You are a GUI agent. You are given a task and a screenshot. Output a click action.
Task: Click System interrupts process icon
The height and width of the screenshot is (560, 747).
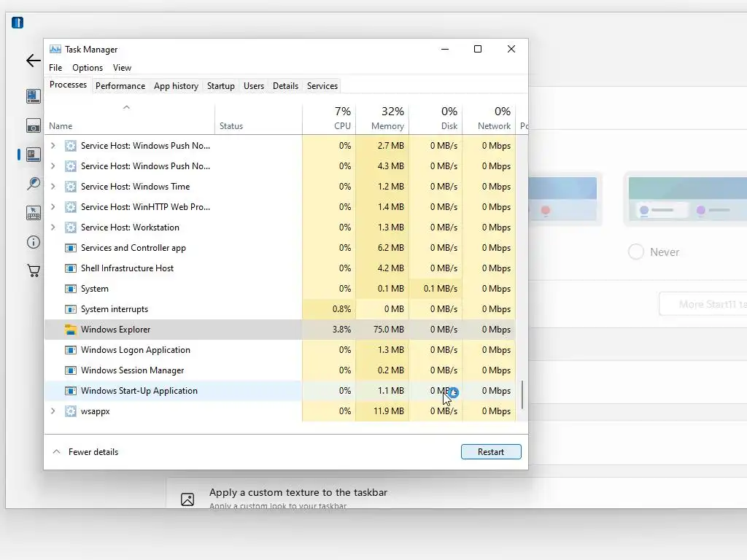pos(71,309)
